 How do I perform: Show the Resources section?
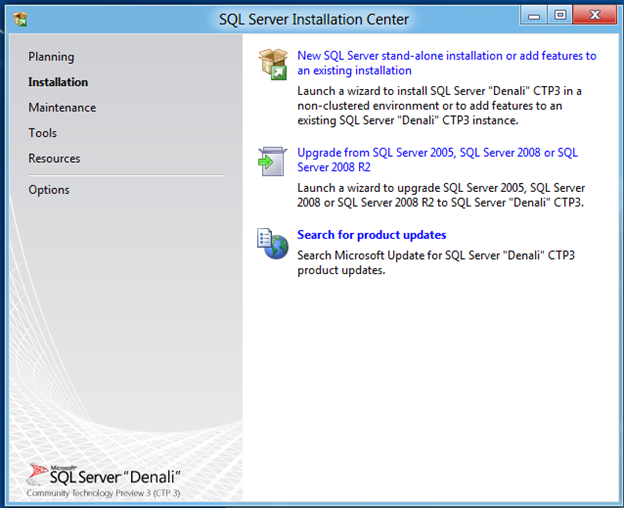click(54, 158)
